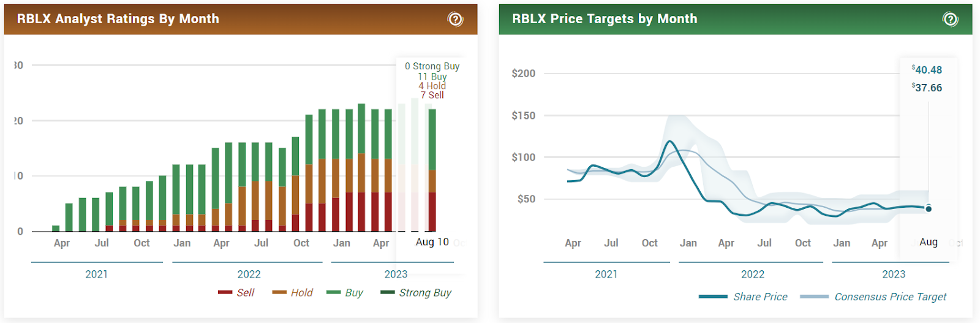
Task: Click dark teal Share Price legend swatch
Action: 713,297
